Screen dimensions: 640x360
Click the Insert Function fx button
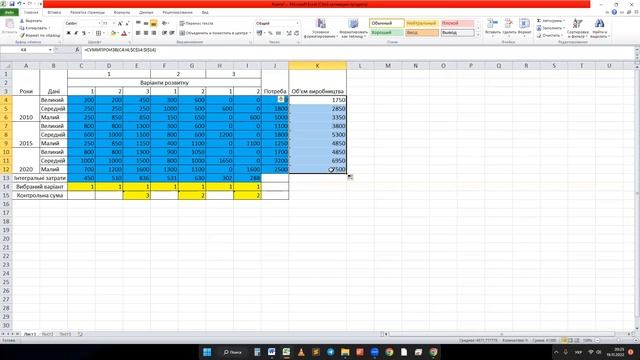pos(77,50)
